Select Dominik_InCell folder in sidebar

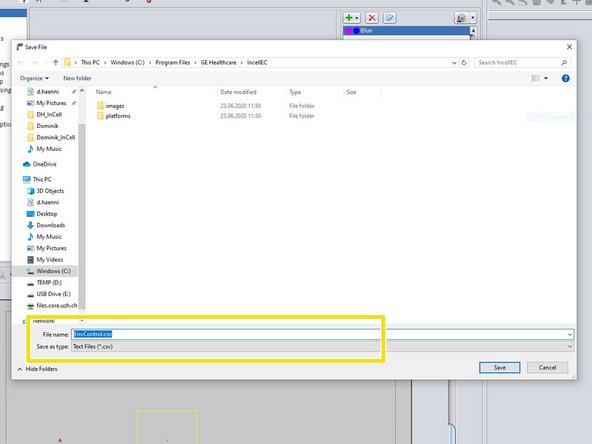point(56,137)
